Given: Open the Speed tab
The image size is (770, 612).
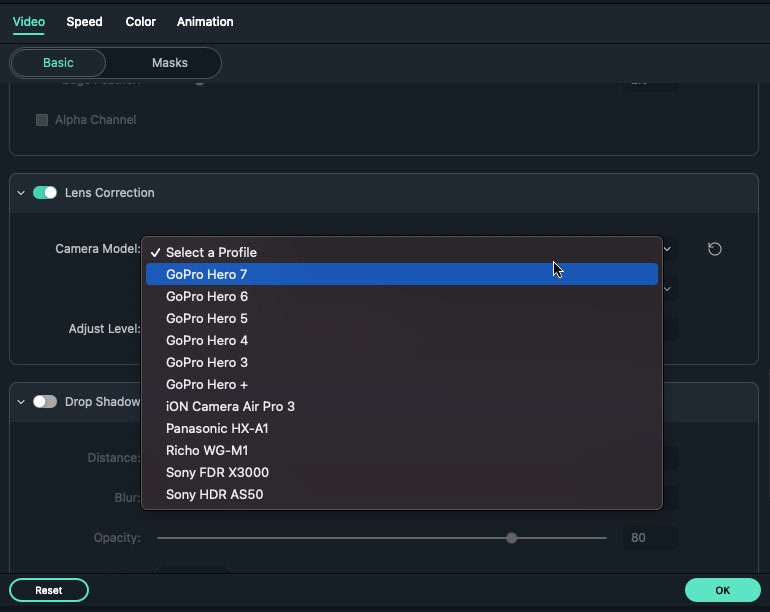Looking at the screenshot, I should pyautogui.click(x=84, y=22).
